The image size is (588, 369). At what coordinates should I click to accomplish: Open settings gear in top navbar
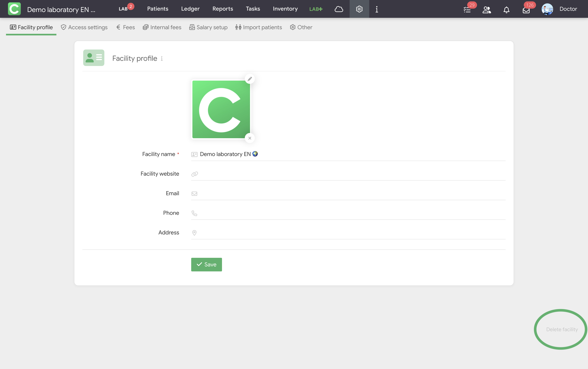pos(359,9)
